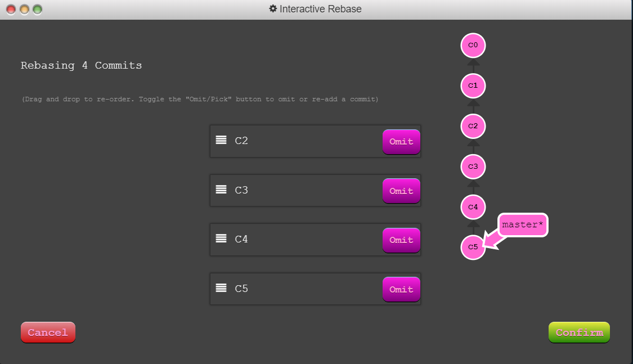The image size is (633, 364).
Task: Click the master* branch label
Action: (523, 225)
